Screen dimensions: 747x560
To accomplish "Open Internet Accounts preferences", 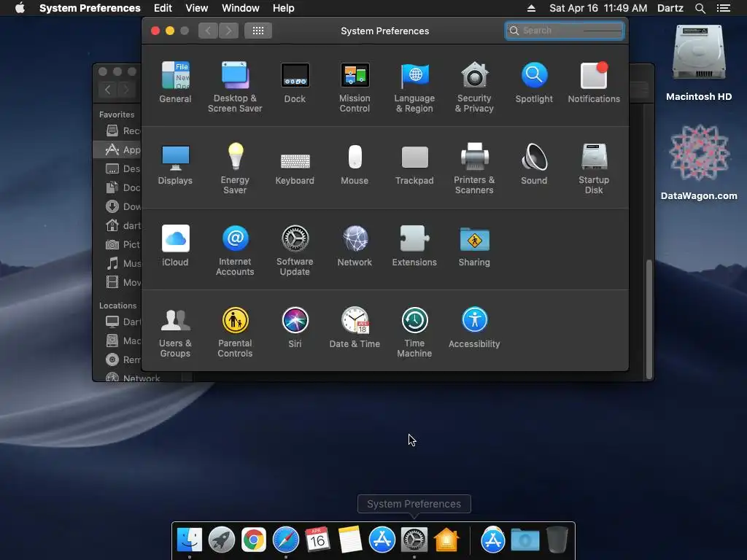I will pos(235,251).
